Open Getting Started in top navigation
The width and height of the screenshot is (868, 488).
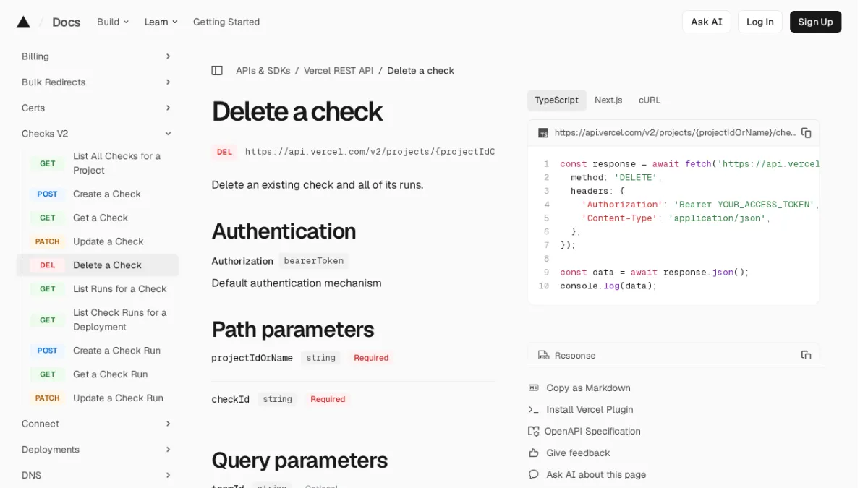pos(226,22)
